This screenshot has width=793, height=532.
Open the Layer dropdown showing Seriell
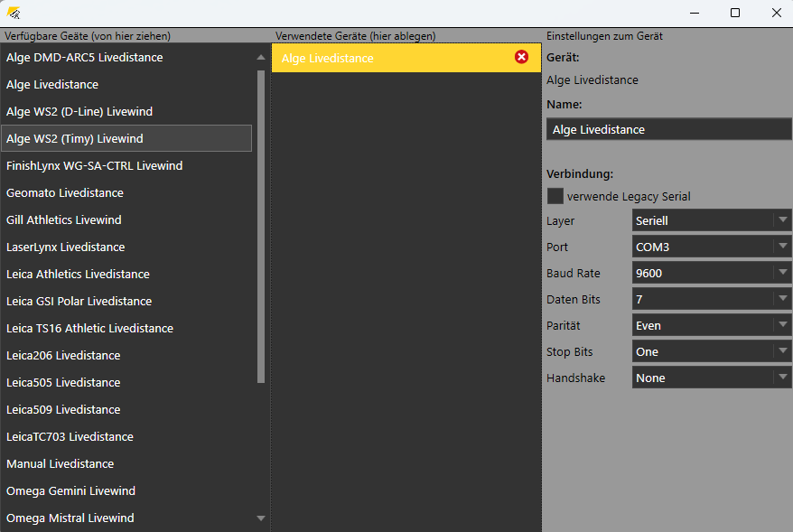tap(711, 220)
